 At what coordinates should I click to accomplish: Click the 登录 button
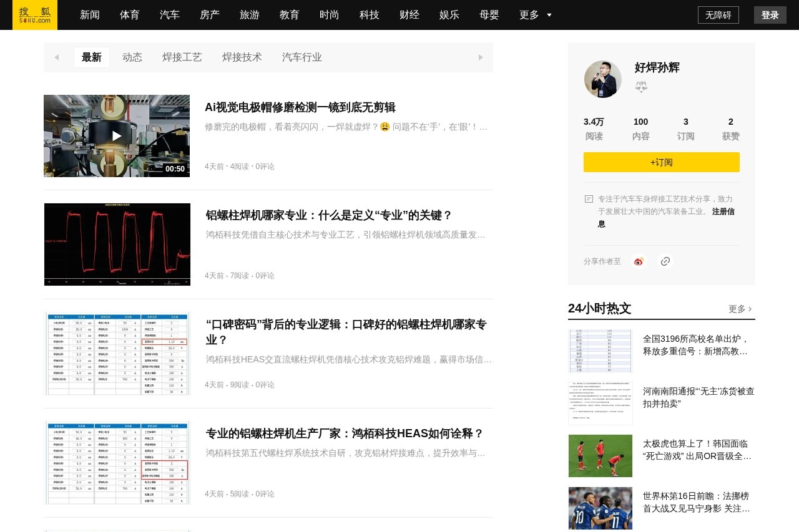pos(770,15)
